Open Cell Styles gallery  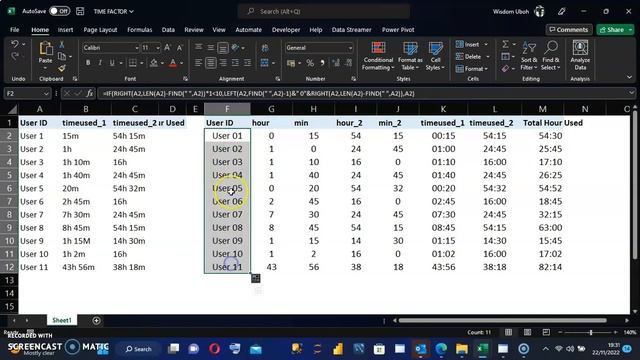click(x=436, y=56)
